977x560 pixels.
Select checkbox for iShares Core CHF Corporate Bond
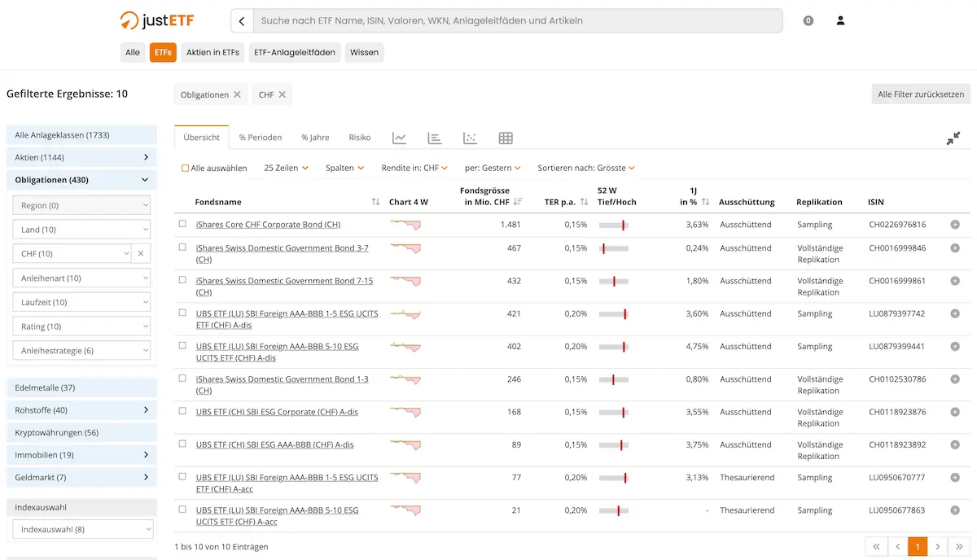click(x=182, y=224)
